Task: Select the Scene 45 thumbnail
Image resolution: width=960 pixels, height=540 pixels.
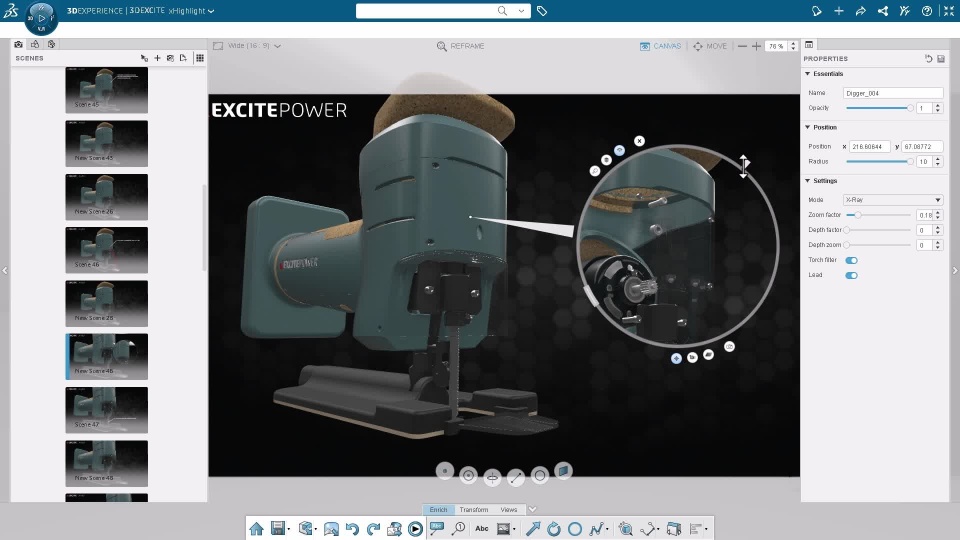Action: [x=107, y=90]
